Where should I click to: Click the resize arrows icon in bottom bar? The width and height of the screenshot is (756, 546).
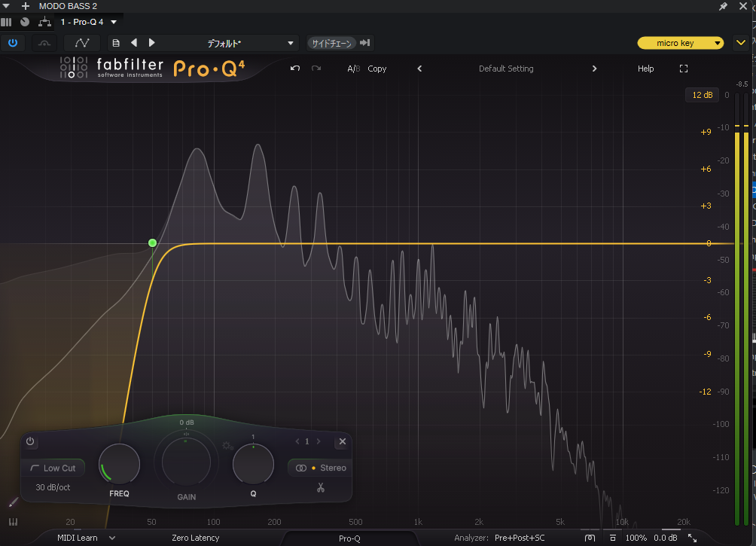tap(692, 538)
